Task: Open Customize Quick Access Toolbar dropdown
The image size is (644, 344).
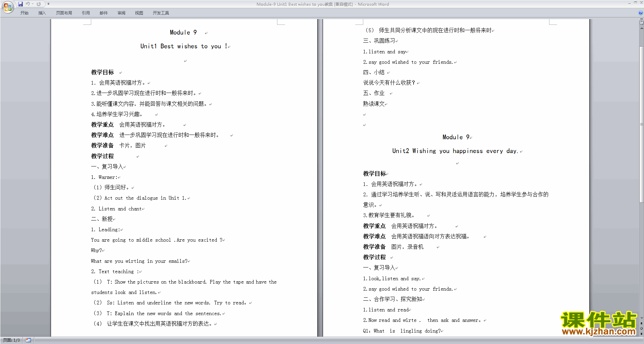Action: 49,4
